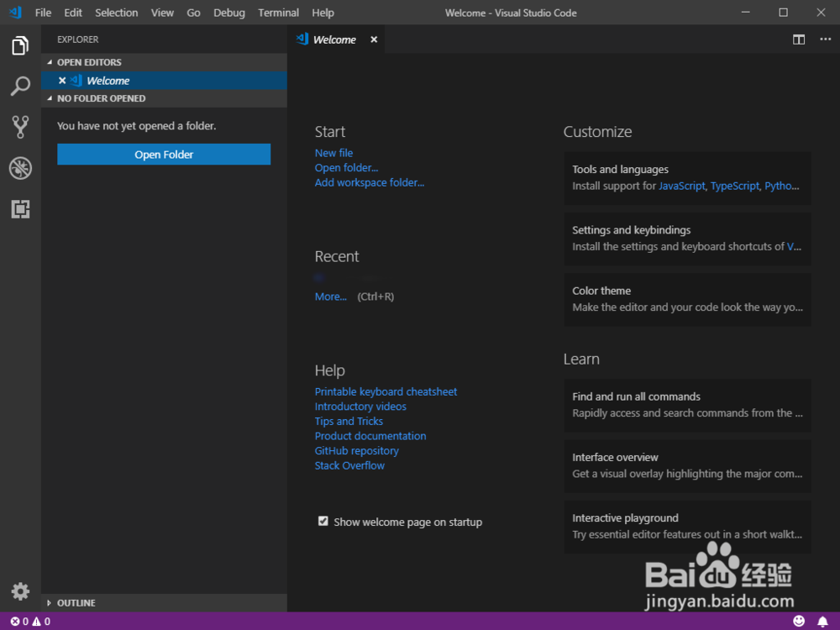Click the VS Code logo in title bar
This screenshot has height=630, width=840.
tap(15, 13)
